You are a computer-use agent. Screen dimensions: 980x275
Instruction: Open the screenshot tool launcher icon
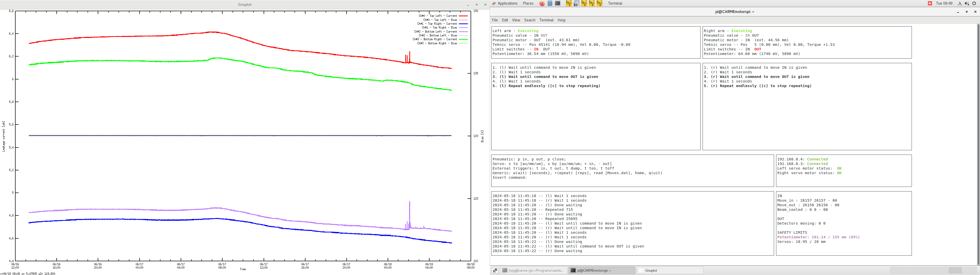576,3
